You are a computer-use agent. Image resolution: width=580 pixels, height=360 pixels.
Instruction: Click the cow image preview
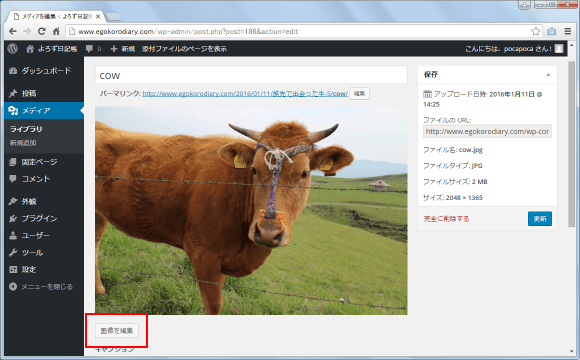coord(251,211)
